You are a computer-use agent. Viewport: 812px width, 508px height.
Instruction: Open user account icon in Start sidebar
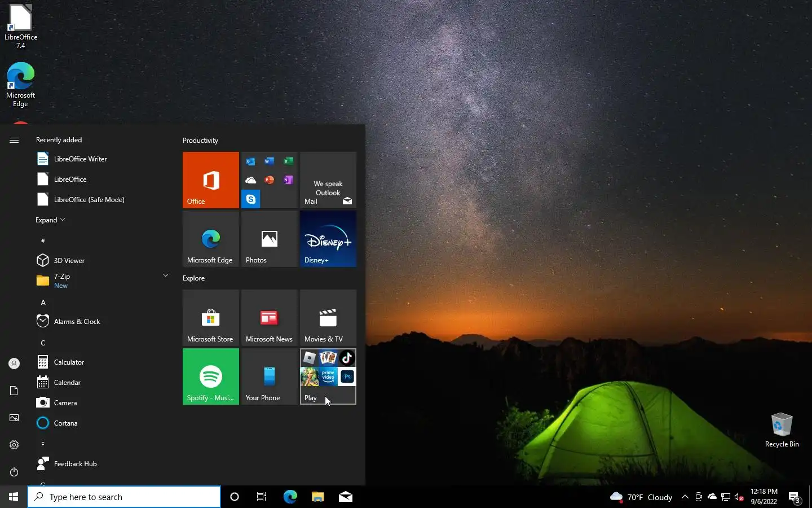coord(14,364)
